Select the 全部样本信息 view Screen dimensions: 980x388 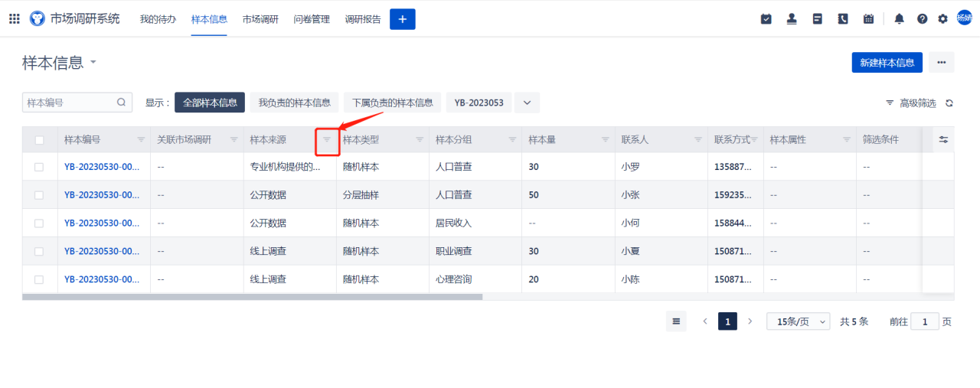click(210, 103)
